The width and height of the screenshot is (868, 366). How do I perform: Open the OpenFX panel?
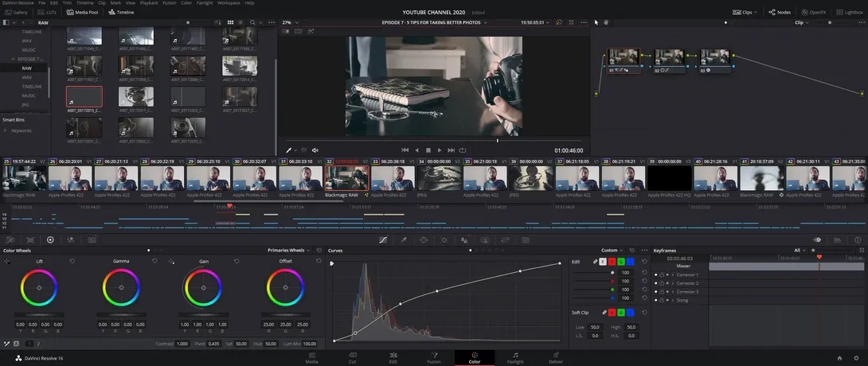coord(815,12)
